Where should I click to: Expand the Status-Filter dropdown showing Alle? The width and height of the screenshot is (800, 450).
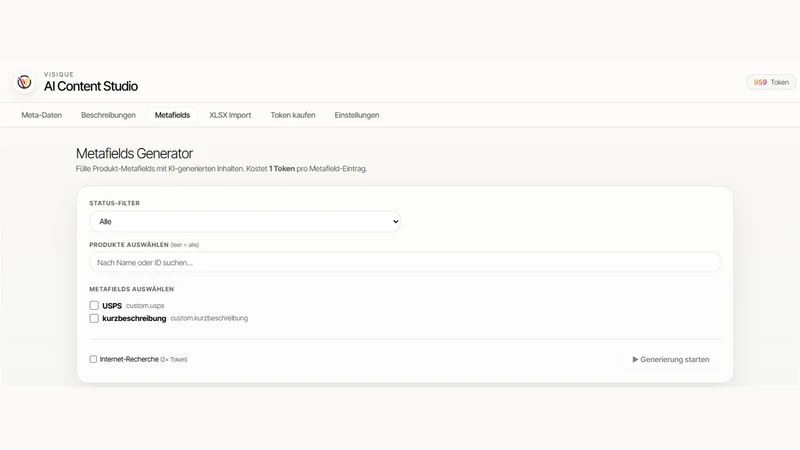pos(245,221)
